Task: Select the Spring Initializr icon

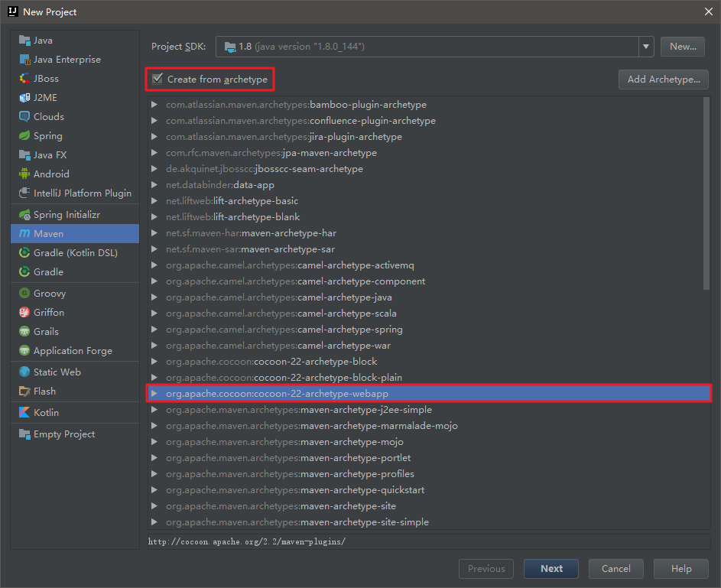Action: (x=24, y=215)
